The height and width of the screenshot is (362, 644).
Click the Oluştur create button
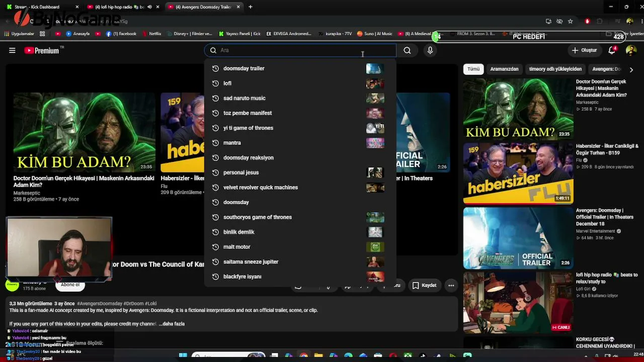(584, 50)
